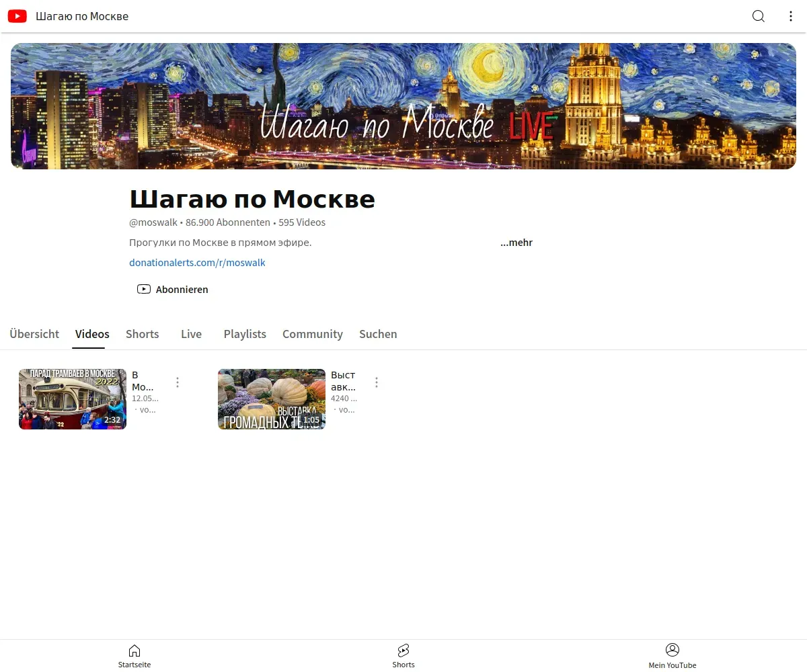
Task: Click the YouTube logo icon
Action: [x=17, y=16]
